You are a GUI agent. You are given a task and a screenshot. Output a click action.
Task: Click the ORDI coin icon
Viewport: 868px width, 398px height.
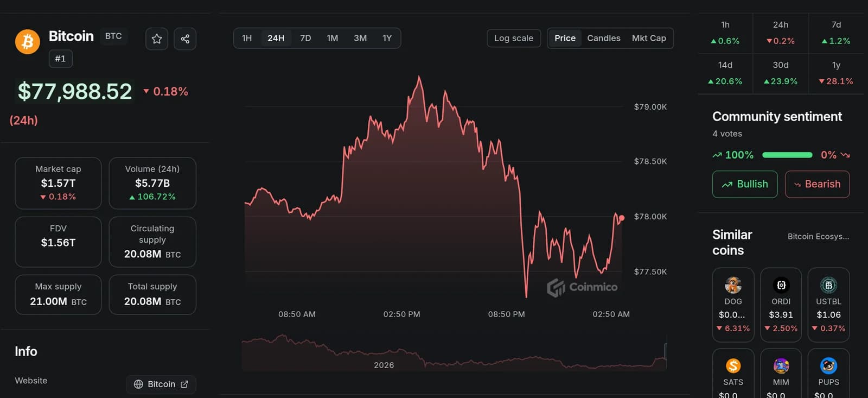pyautogui.click(x=781, y=285)
